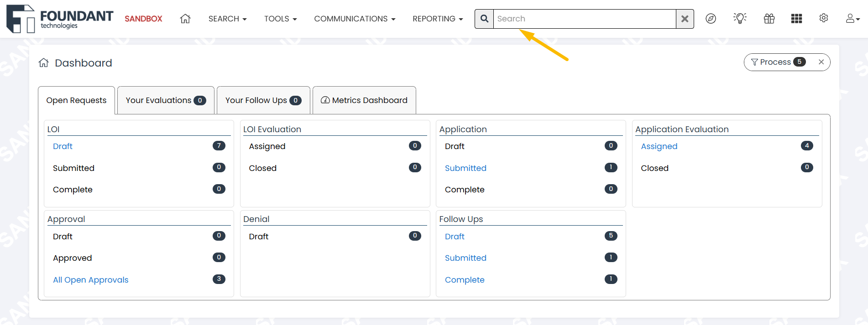The height and width of the screenshot is (325, 868).
Task: Remove the Process filter with its X
Action: [821, 62]
